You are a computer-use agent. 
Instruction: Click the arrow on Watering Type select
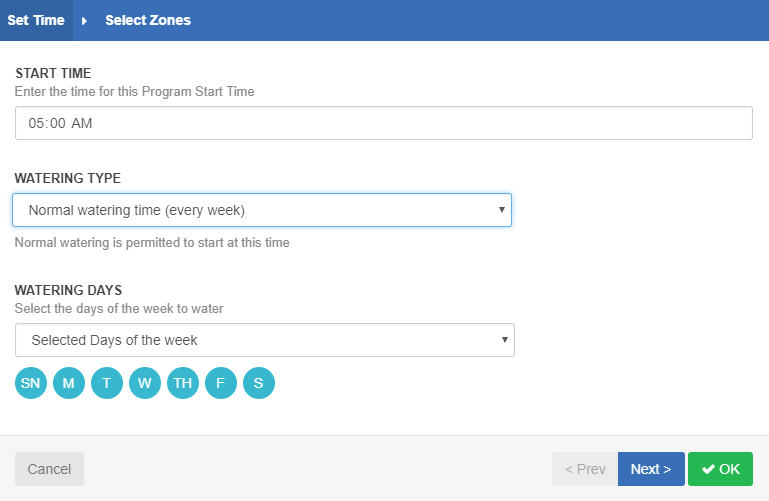(502, 210)
